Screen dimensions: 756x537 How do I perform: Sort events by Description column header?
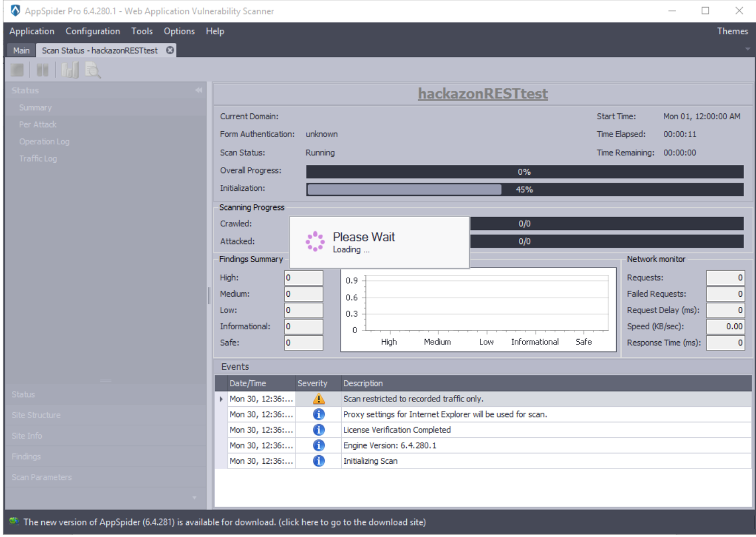(x=546, y=384)
